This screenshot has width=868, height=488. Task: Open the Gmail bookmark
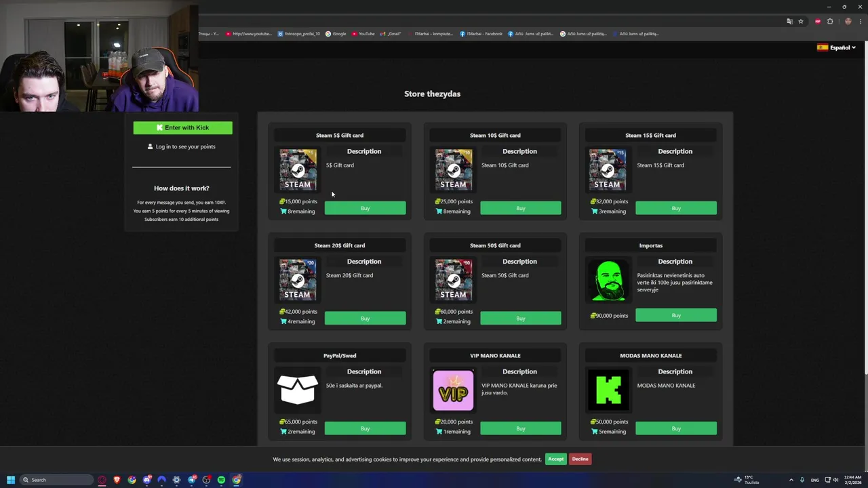391,33
